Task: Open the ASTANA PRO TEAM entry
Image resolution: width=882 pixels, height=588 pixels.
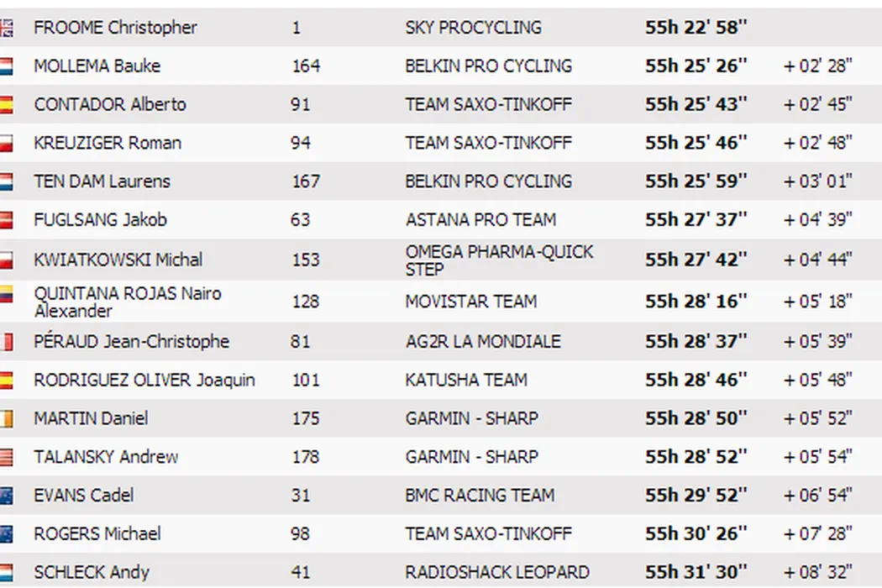Action: [480, 220]
